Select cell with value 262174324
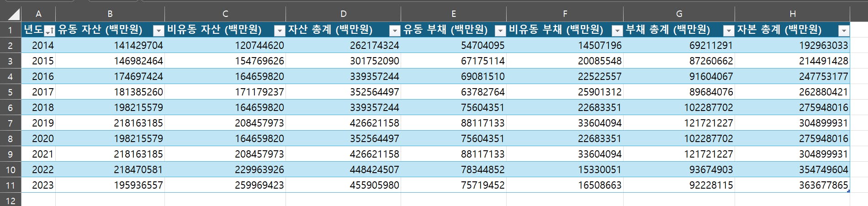The height and width of the screenshot is (206, 868). click(343, 45)
